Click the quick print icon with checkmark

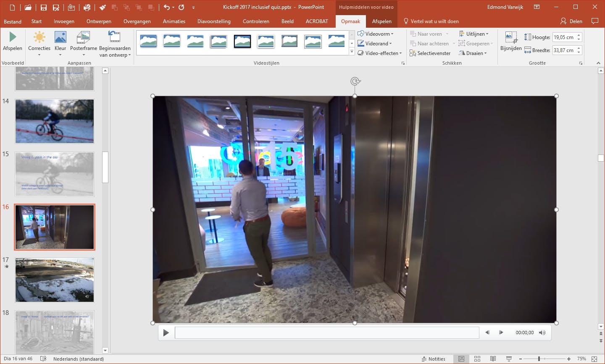click(x=87, y=7)
